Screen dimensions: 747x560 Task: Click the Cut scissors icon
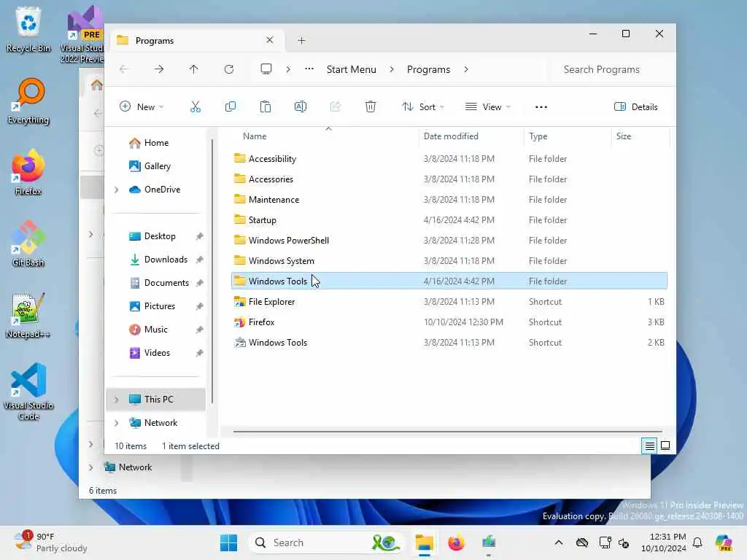point(196,106)
